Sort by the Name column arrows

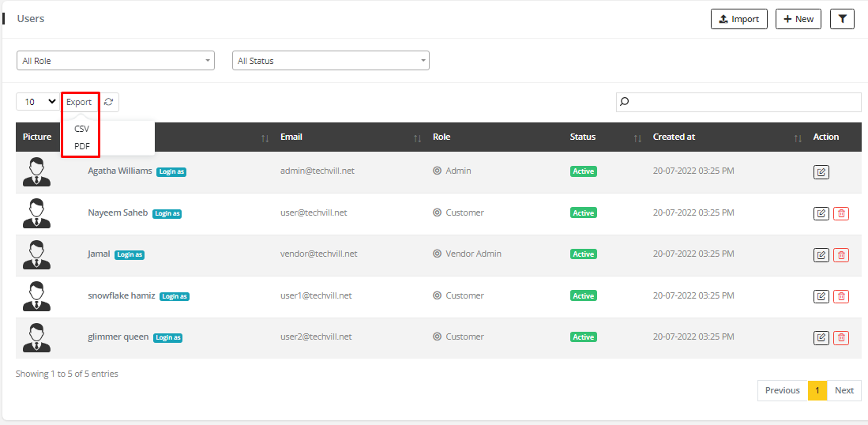click(265, 137)
